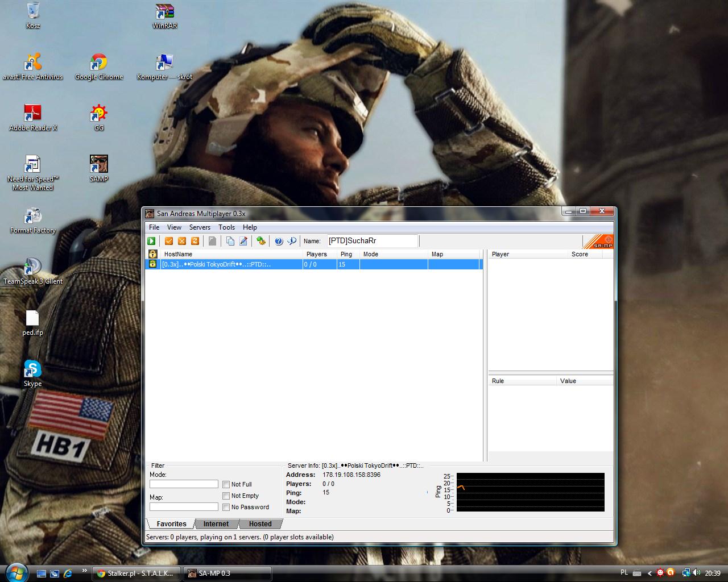This screenshot has height=582, width=728.
Task: Expand the quick launch chevron
Action: point(85,570)
